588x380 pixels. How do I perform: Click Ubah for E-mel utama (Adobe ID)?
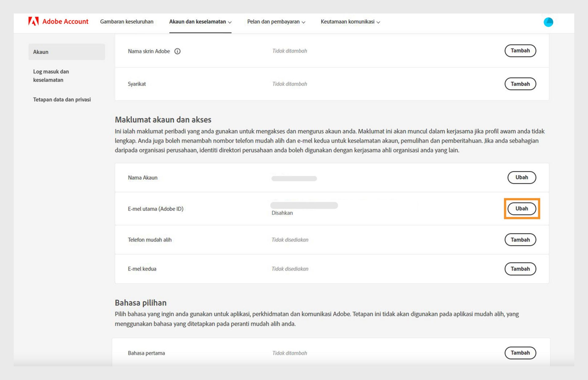521,209
